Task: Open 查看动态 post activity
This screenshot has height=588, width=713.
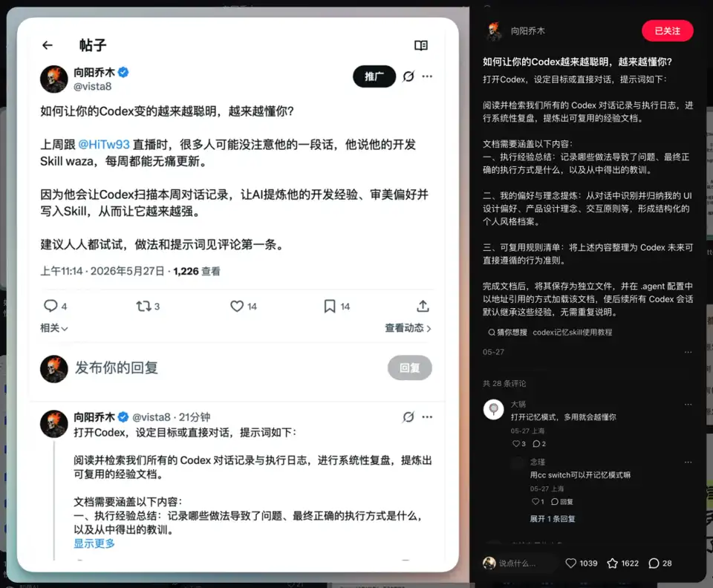Action: tap(408, 328)
